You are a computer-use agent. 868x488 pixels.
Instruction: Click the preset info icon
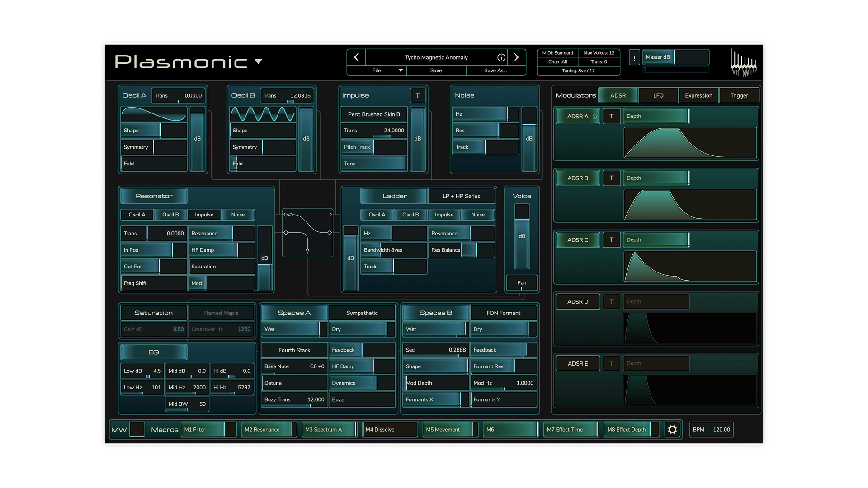pyautogui.click(x=501, y=57)
